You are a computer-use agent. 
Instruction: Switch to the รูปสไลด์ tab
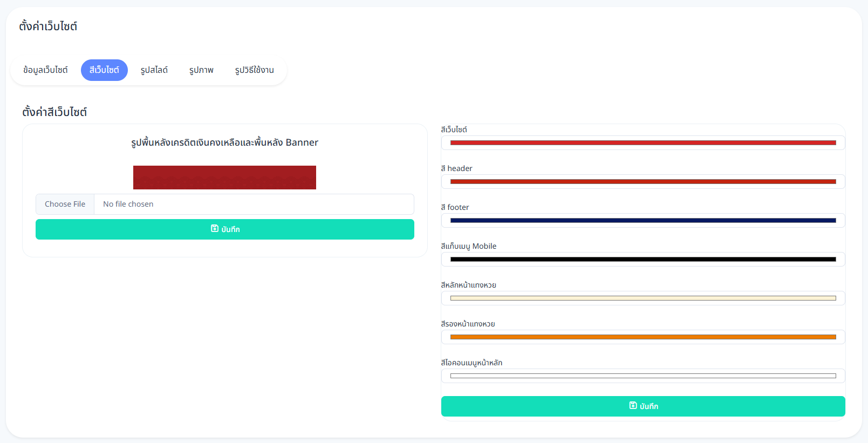[x=154, y=70]
